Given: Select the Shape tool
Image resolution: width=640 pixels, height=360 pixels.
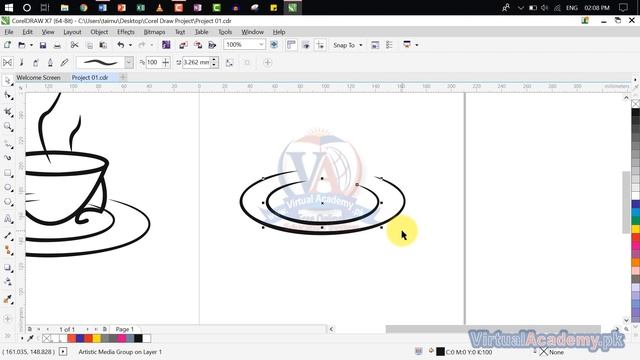Looking at the screenshot, I should 7,96.
